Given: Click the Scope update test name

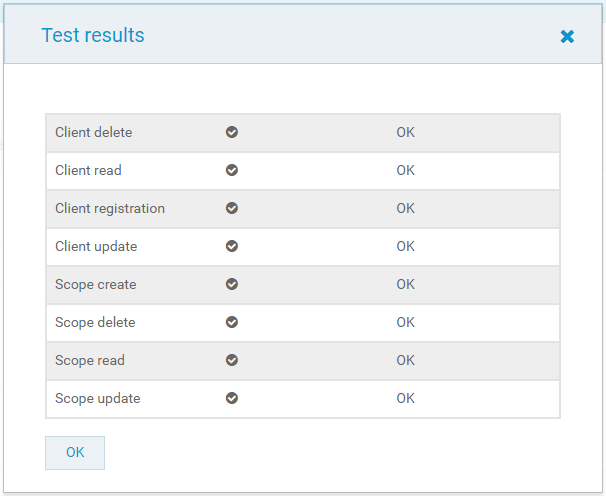Looking at the screenshot, I should point(98,398).
